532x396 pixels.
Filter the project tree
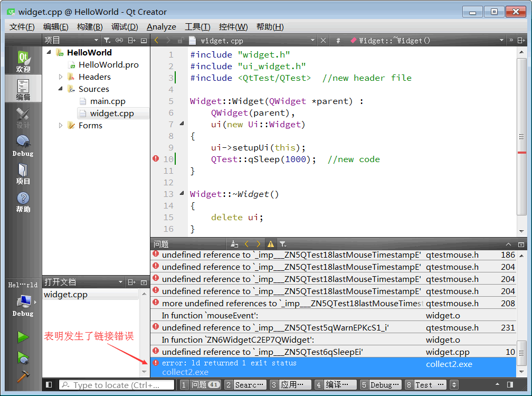point(107,40)
